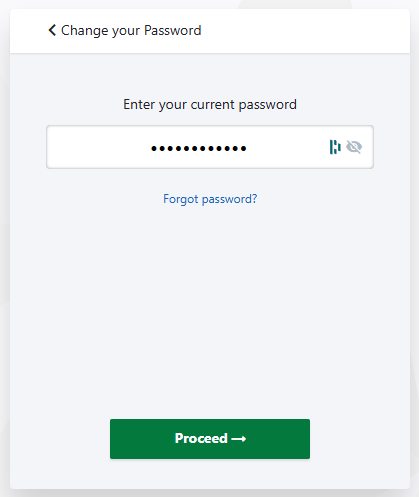Click the arrow inside the Proceed button
The height and width of the screenshot is (497, 419).
[239, 439]
